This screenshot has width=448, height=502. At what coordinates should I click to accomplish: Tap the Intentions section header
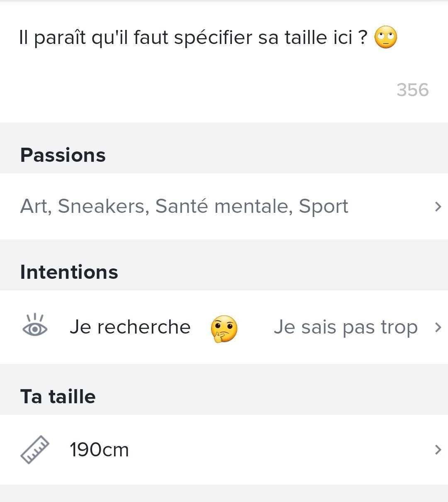[x=69, y=272]
